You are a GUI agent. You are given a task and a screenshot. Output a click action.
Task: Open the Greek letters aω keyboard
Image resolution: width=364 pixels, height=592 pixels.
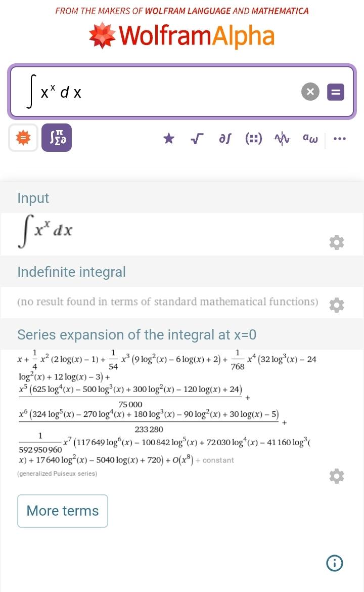(309, 138)
